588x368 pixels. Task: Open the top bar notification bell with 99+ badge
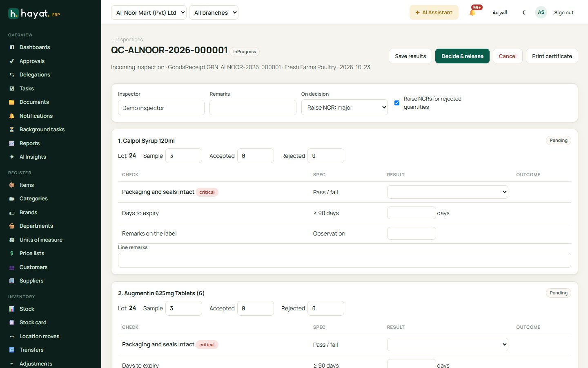[x=473, y=12]
